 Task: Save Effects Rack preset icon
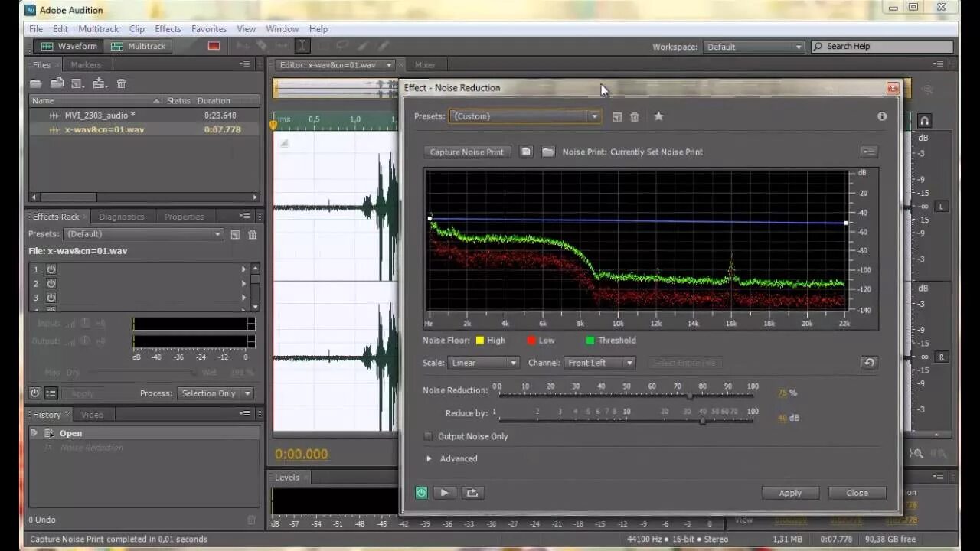click(x=235, y=234)
